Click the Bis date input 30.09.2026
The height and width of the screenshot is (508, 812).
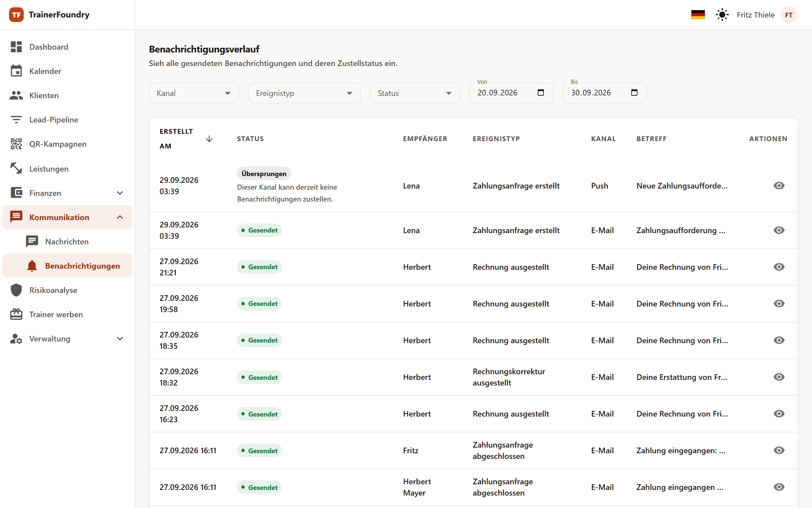click(605, 93)
